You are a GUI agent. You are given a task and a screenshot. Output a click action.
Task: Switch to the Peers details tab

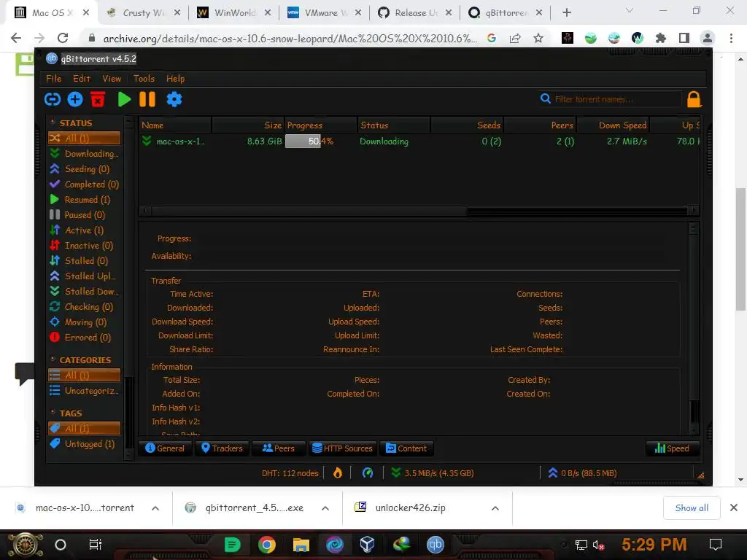(x=279, y=448)
